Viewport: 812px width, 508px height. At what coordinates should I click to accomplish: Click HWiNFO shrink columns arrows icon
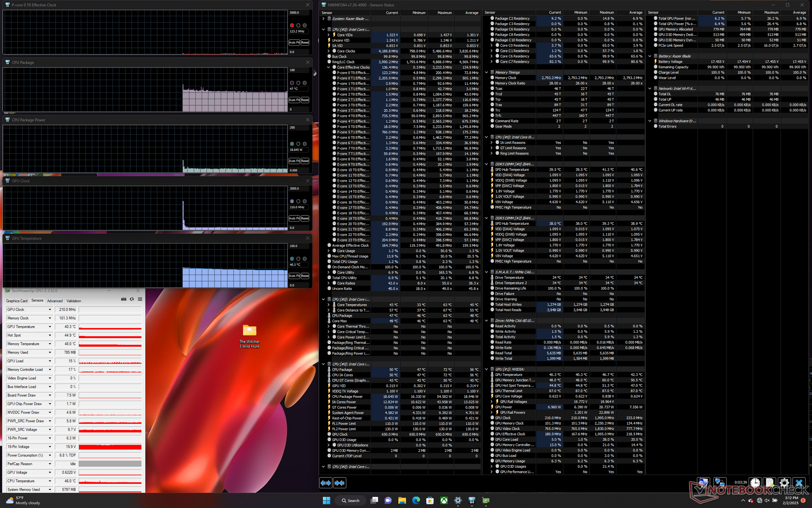pos(340,483)
